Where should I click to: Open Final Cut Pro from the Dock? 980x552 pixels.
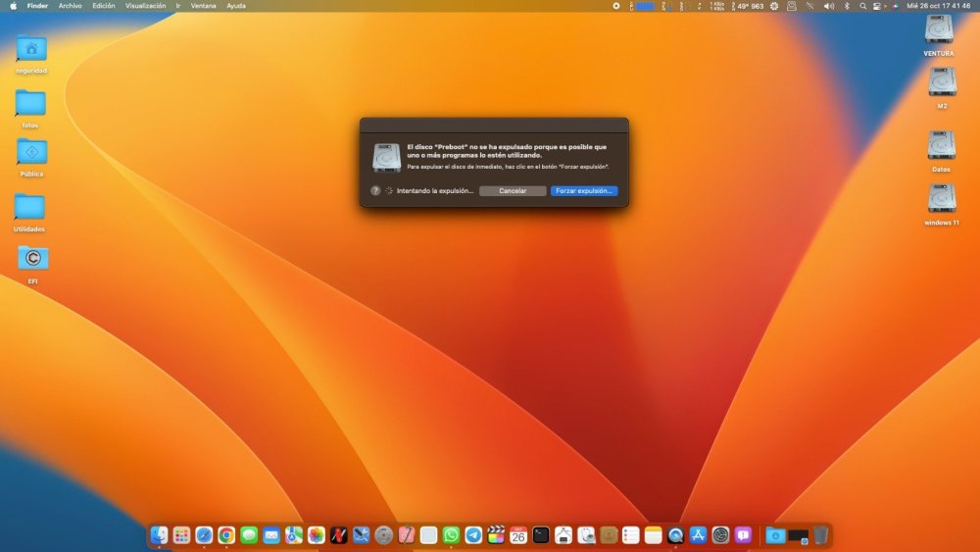click(496, 535)
